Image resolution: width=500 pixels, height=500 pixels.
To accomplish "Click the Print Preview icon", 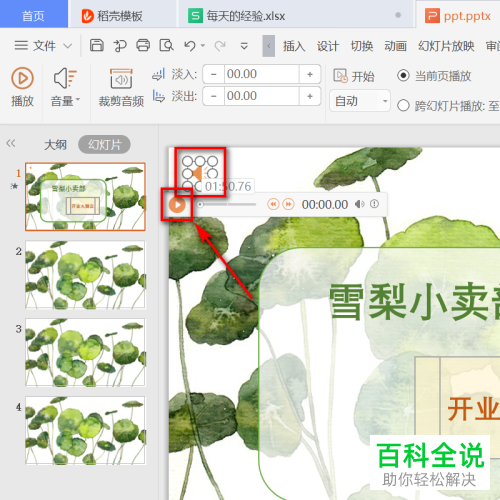I will (x=166, y=45).
